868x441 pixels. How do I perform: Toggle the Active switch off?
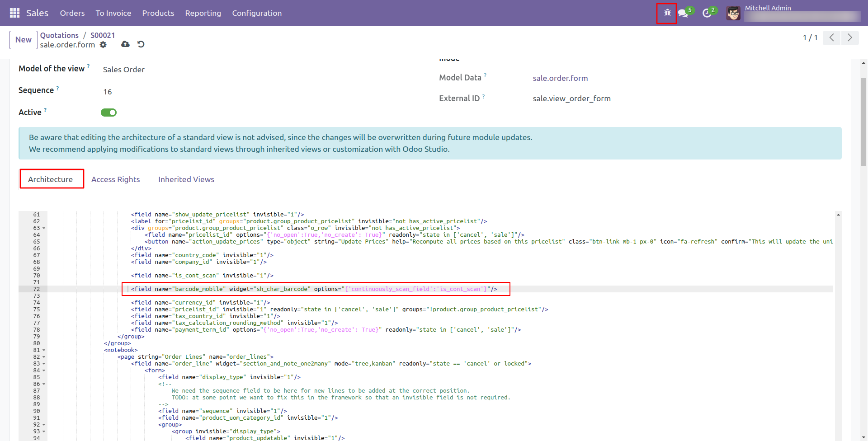pyautogui.click(x=108, y=113)
